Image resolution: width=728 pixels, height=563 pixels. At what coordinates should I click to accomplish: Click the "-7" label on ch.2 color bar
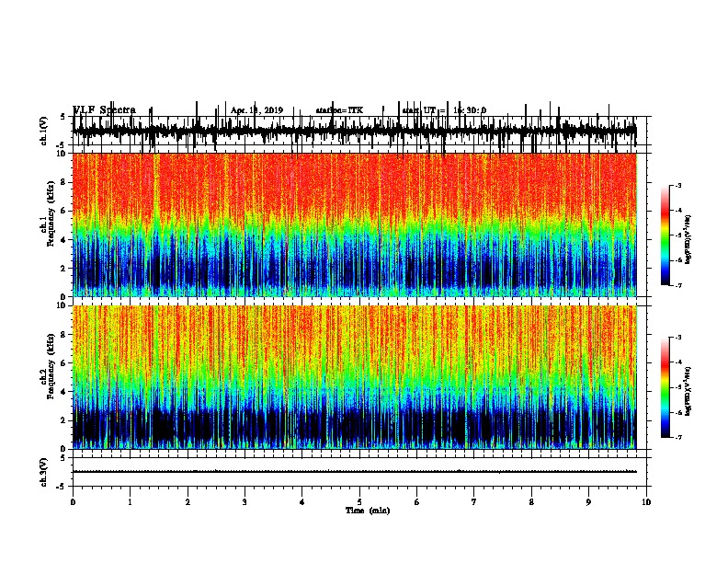point(677,437)
